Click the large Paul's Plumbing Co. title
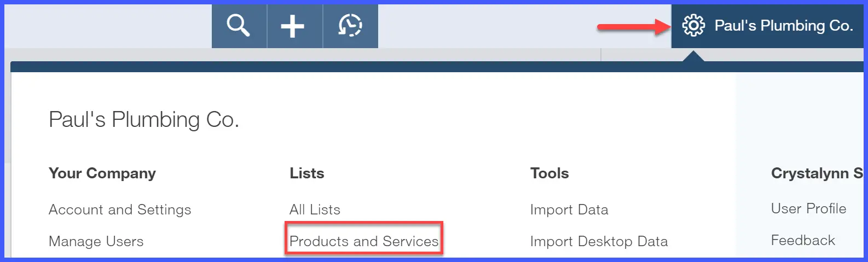The width and height of the screenshot is (868, 262). pyautogui.click(x=144, y=119)
